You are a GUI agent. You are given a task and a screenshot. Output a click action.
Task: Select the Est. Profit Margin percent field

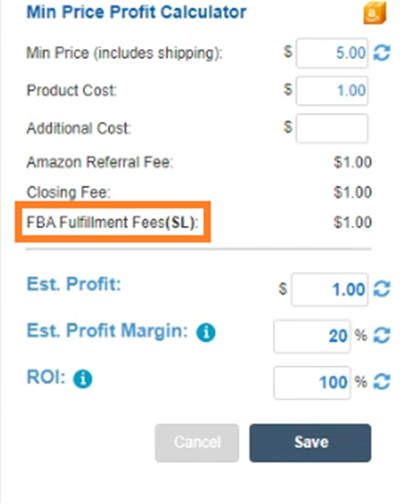[312, 336]
